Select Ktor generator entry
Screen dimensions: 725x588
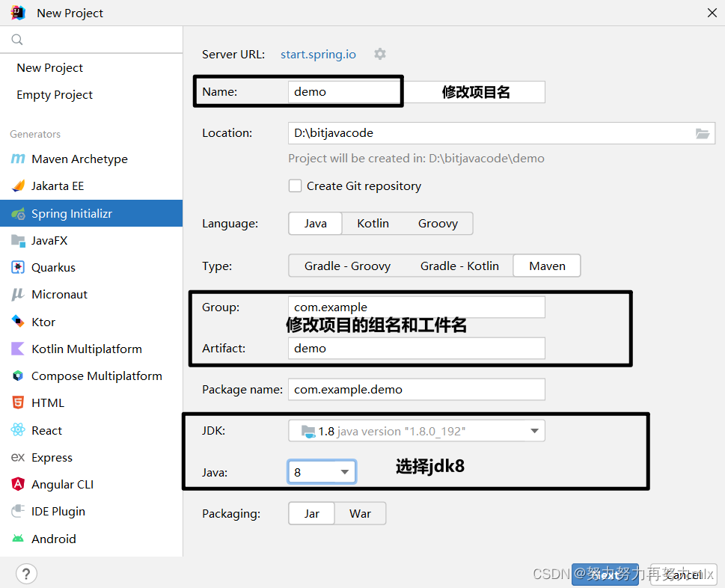91,321
